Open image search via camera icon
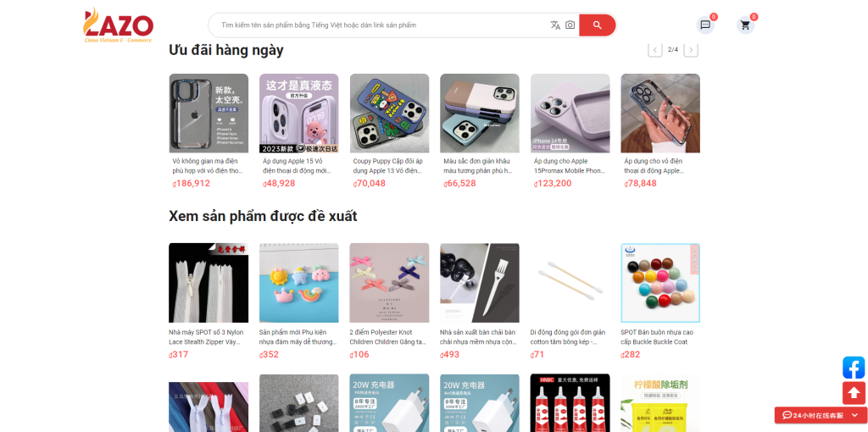868x432 pixels. [x=570, y=25]
